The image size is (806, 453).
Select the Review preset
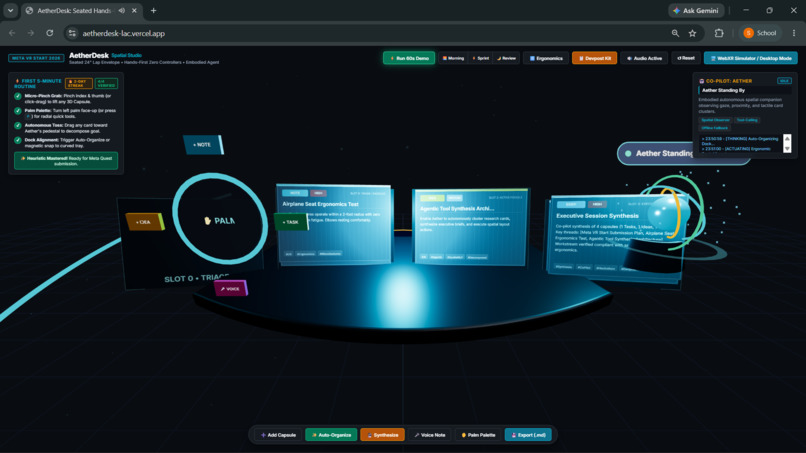click(x=506, y=58)
